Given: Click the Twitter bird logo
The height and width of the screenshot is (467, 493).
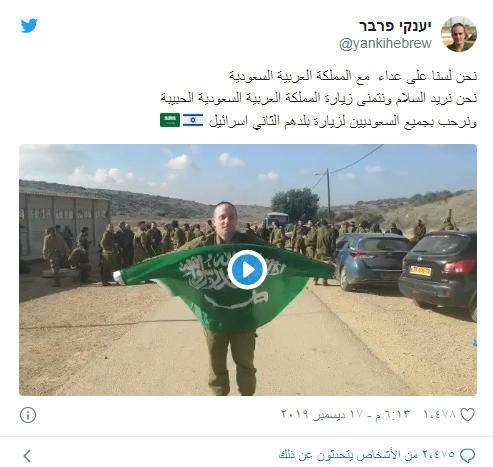Looking at the screenshot, I should click(29, 26).
